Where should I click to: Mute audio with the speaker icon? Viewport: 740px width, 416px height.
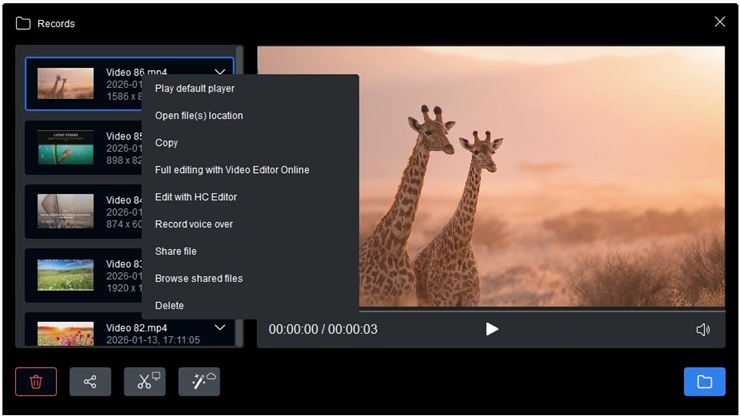point(703,329)
